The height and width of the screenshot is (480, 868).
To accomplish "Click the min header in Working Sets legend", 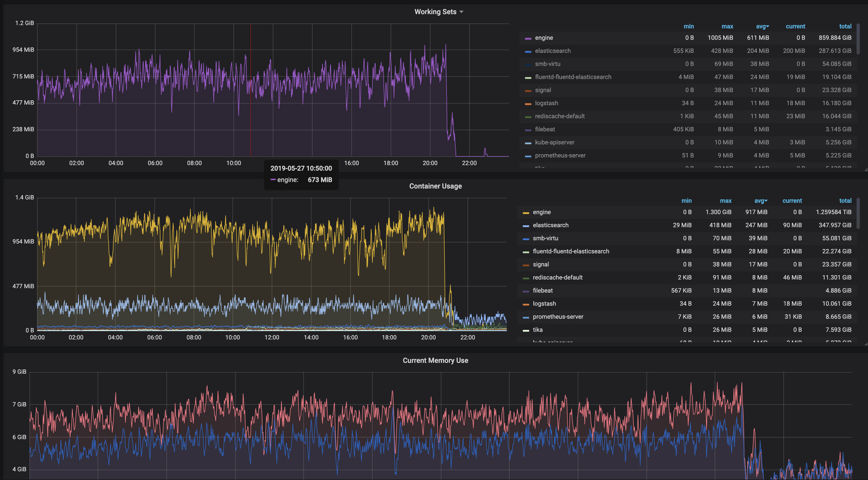I will (x=689, y=26).
